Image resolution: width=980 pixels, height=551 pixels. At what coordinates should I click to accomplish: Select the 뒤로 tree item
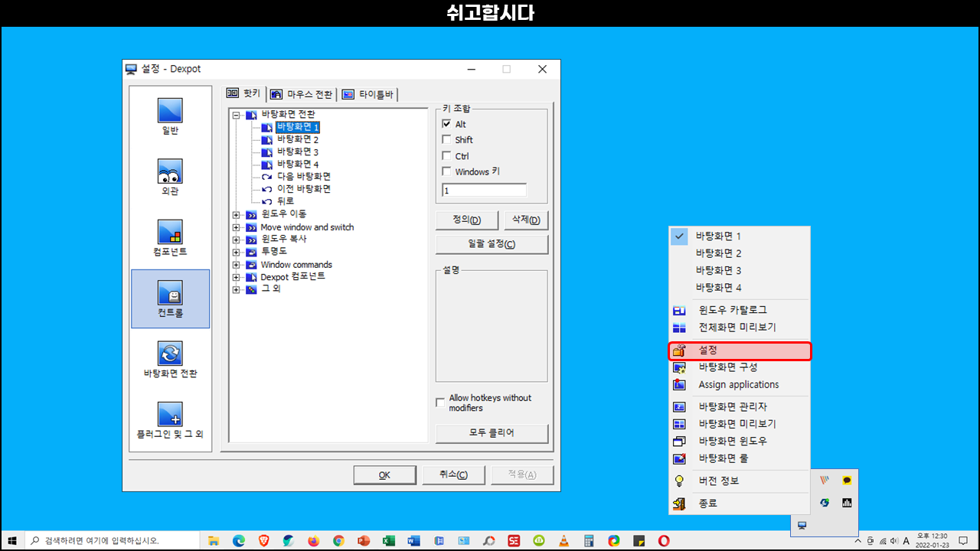click(x=285, y=201)
